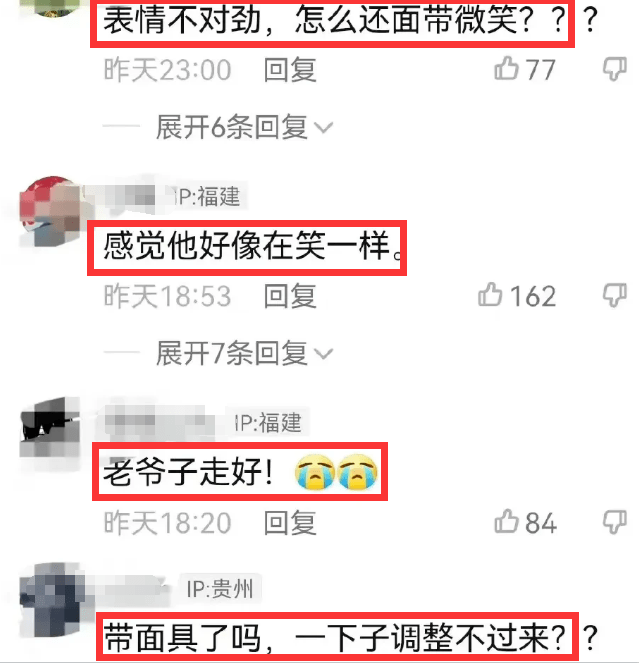Viewport: 639px width, 663px height.
Task: Like the comment with 84 likes
Action: [506, 522]
